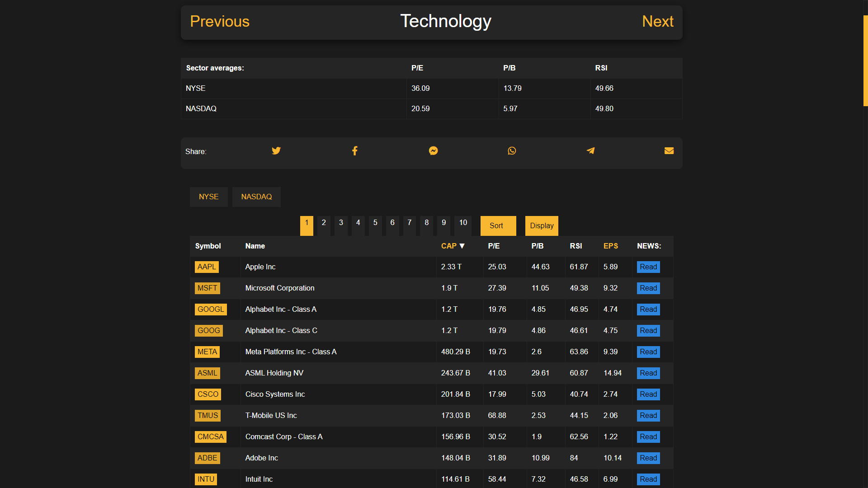Share via WhatsApp icon

pos(512,151)
